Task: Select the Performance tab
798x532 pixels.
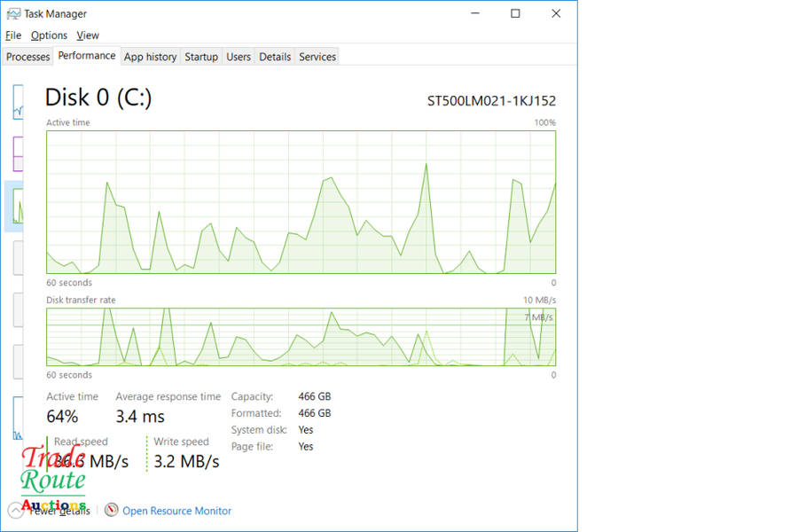Action: pos(87,56)
